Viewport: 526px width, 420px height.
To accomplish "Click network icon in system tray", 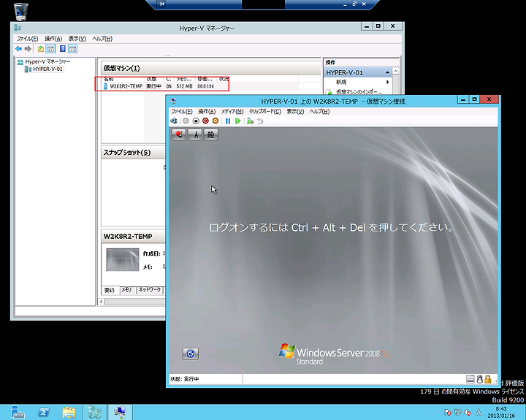I will [457, 412].
